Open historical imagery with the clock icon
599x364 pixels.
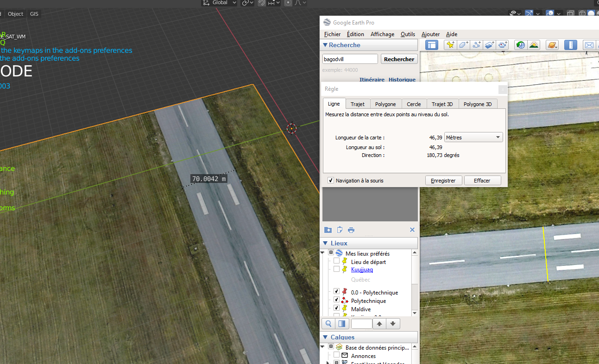click(x=521, y=45)
